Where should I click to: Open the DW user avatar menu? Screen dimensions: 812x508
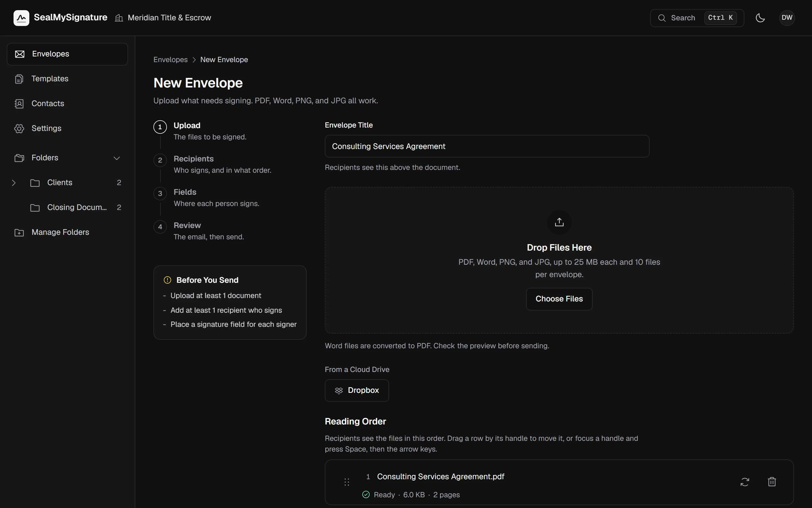[787, 18]
